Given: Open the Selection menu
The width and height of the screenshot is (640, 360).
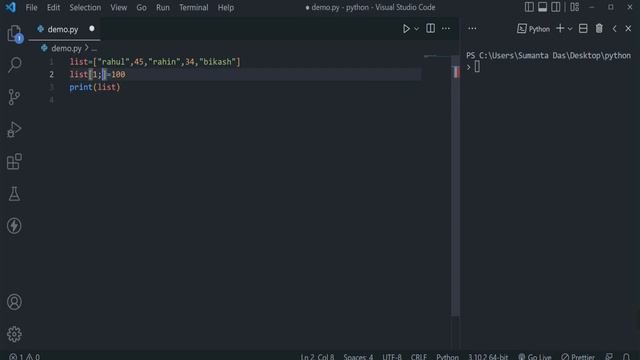Looking at the screenshot, I should [x=85, y=7].
